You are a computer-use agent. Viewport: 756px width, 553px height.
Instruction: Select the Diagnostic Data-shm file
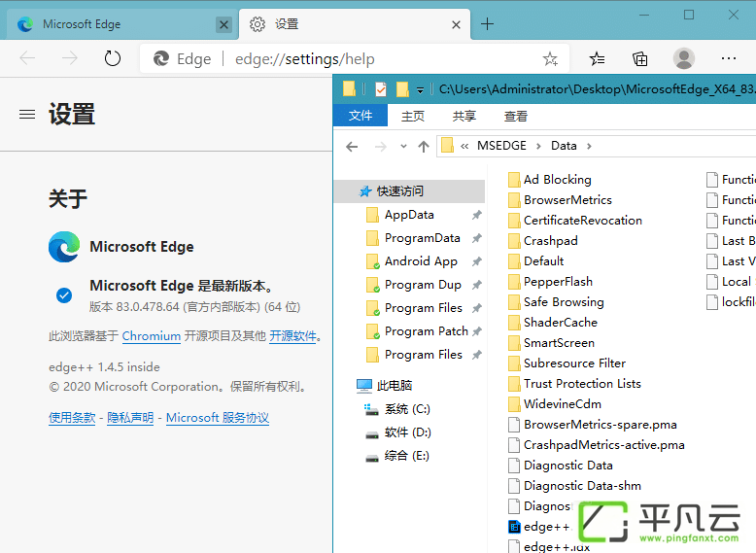[x=574, y=486]
